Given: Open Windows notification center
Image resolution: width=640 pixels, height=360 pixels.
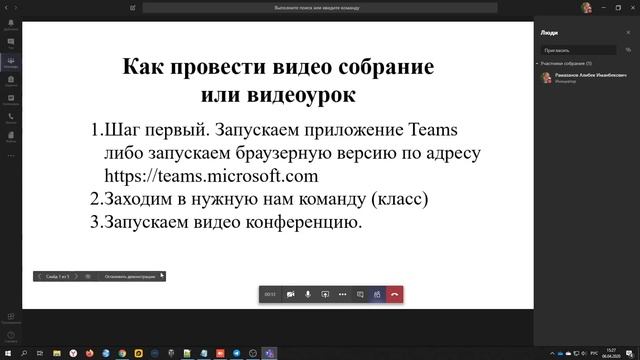Looking at the screenshot, I should (630, 353).
